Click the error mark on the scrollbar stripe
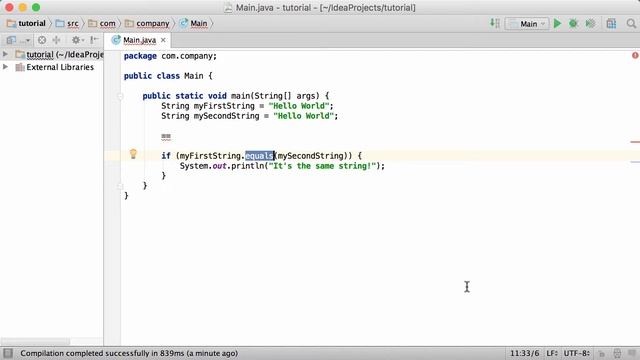Image resolution: width=640 pixels, height=360 pixels. click(635, 142)
